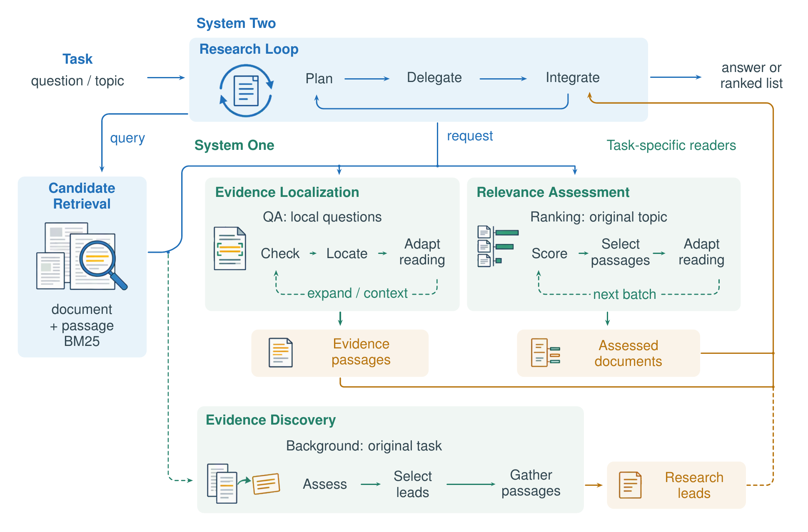
Task: Click the Relevance Assessment ranking bars icon
Action: point(498,246)
